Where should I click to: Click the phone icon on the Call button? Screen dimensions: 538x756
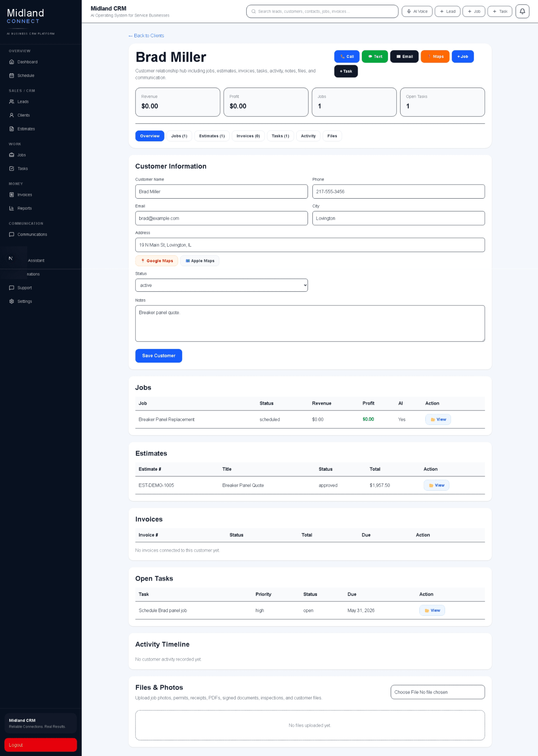pos(342,56)
